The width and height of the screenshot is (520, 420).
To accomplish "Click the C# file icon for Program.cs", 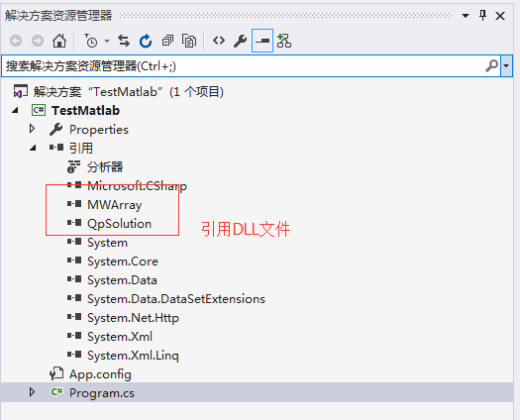I will [x=56, y=392].
